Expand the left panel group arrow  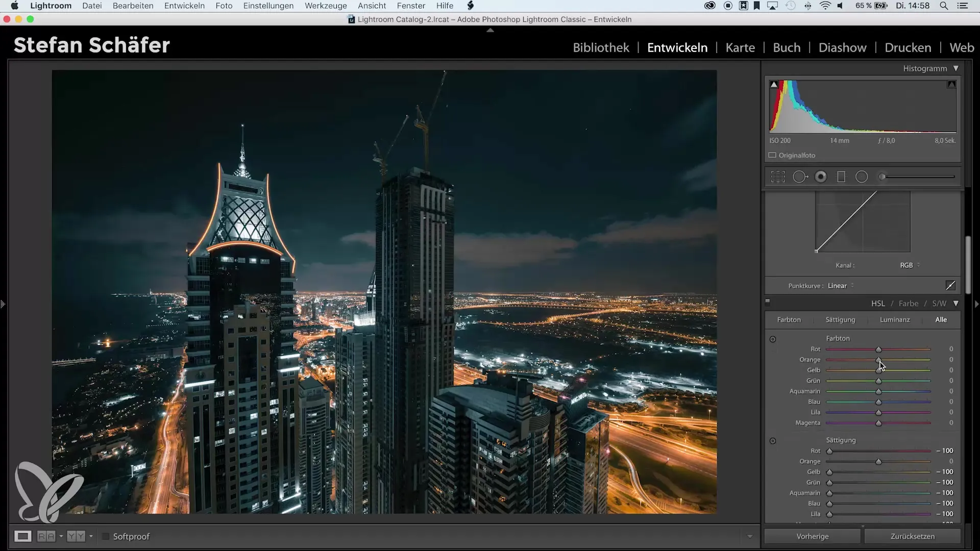pos(3,304)
